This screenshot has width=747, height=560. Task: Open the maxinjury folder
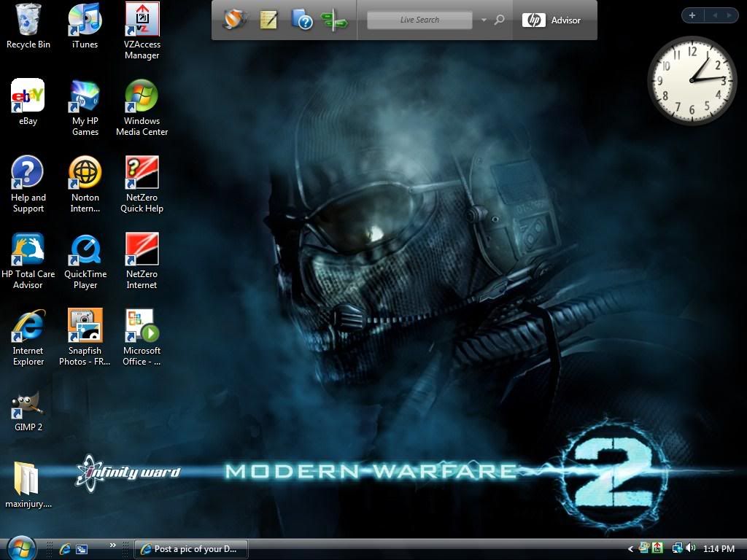28,485
